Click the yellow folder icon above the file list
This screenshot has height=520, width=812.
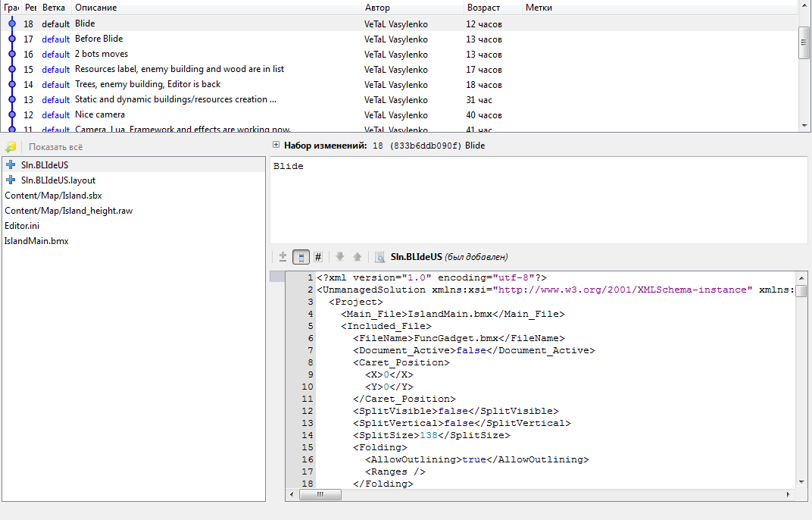(9, 147)
